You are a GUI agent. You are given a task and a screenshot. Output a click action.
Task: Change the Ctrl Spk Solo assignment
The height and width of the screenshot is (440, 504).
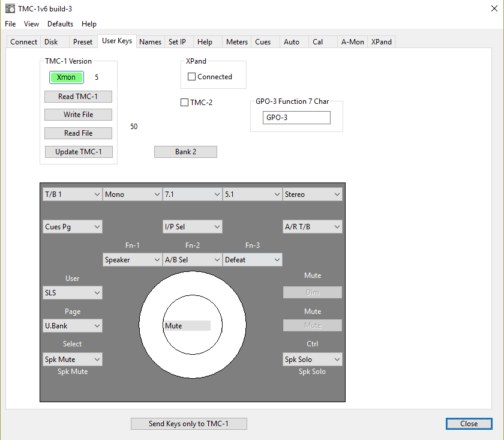pyautogui.click(x=312, y=359)
